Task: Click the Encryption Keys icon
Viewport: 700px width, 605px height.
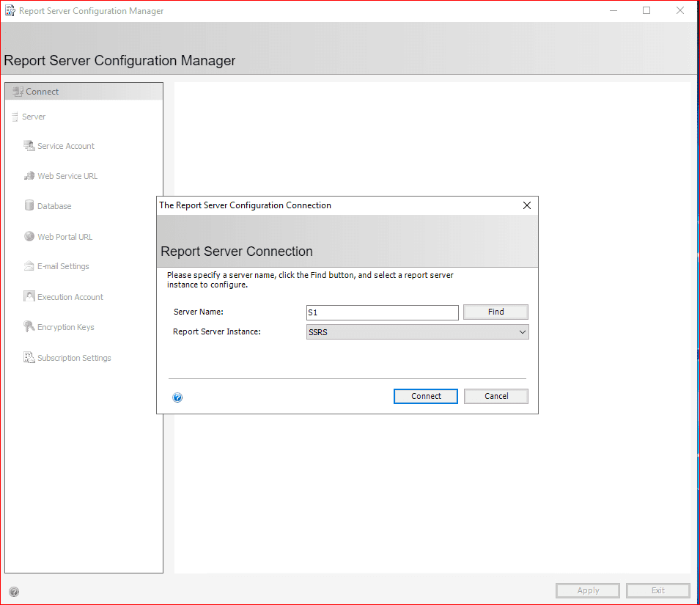Action: [29, 327]
